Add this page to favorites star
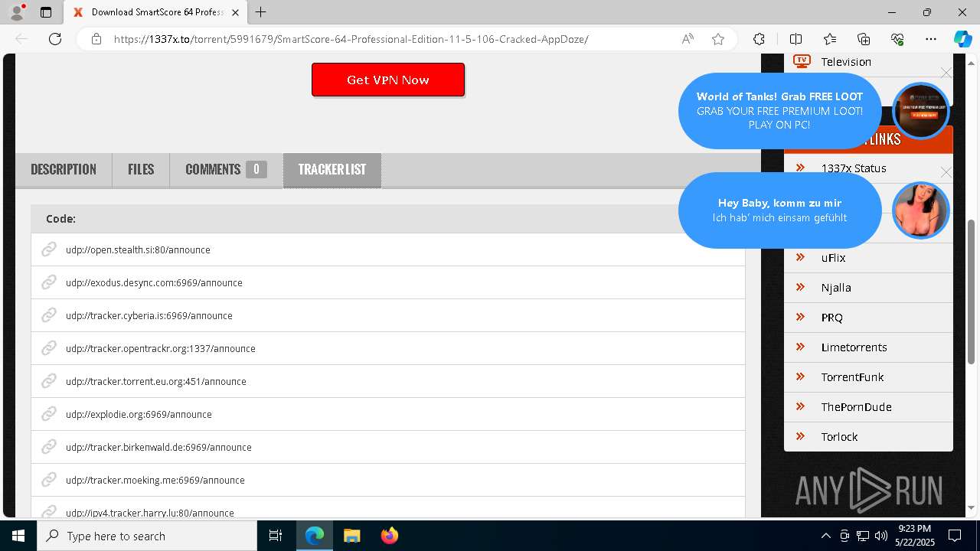This screenshot has width=980, height=551. click(718, 39)
